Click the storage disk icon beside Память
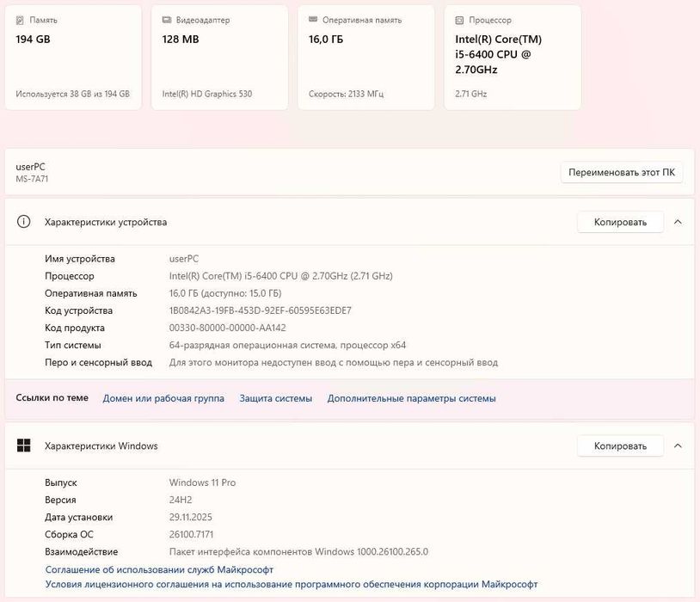The width and height of the screenshot is (700, 602). tap(20, 20)
